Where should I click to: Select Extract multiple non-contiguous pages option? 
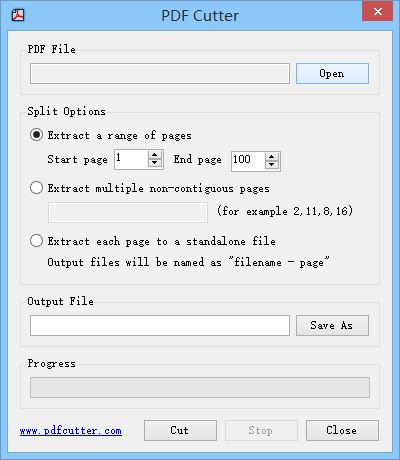tap(36, 188)
